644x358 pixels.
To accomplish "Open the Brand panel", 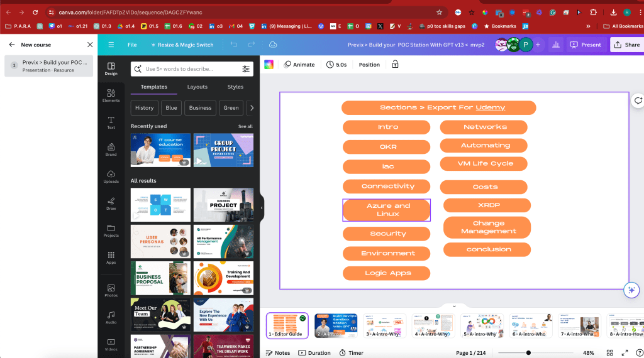I will tap(111, 149).
